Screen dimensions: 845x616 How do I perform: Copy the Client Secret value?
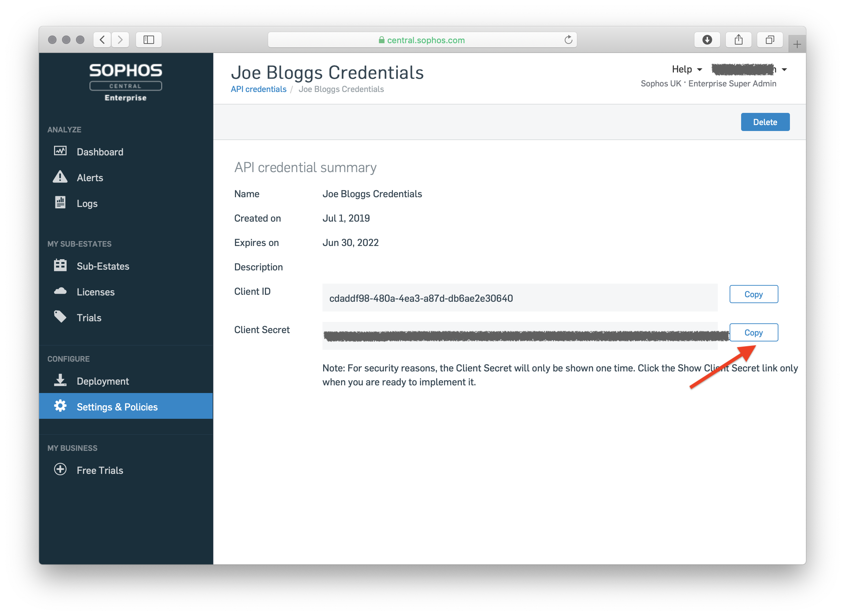(754, 333)
